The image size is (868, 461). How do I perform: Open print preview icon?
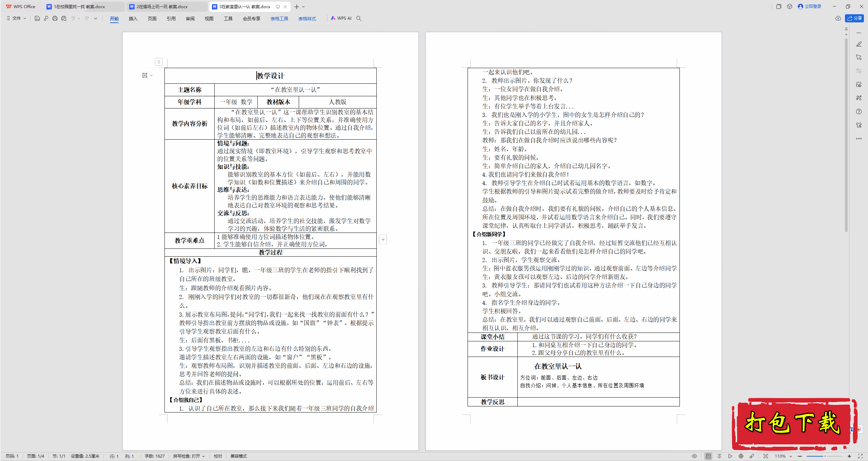click(x=64, y=18)
